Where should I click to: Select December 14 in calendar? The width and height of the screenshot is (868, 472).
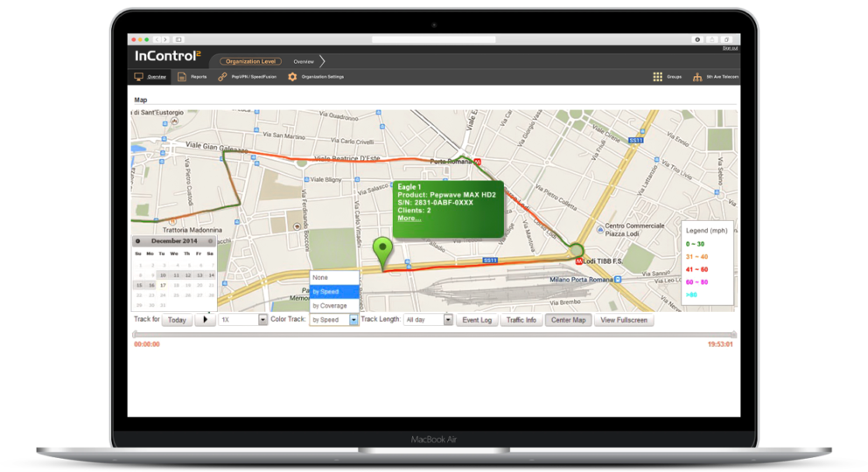tap(212, 275)
